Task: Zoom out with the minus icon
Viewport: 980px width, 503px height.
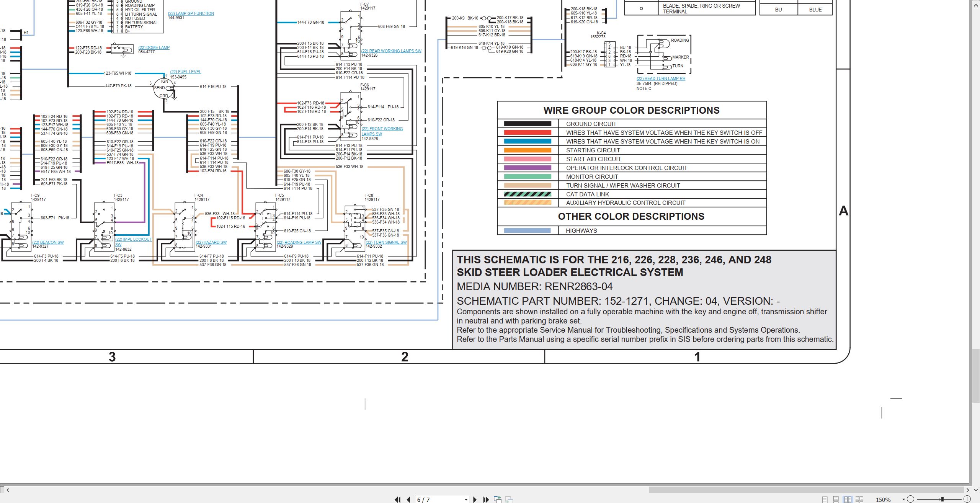Action: [x=910, y=499]
